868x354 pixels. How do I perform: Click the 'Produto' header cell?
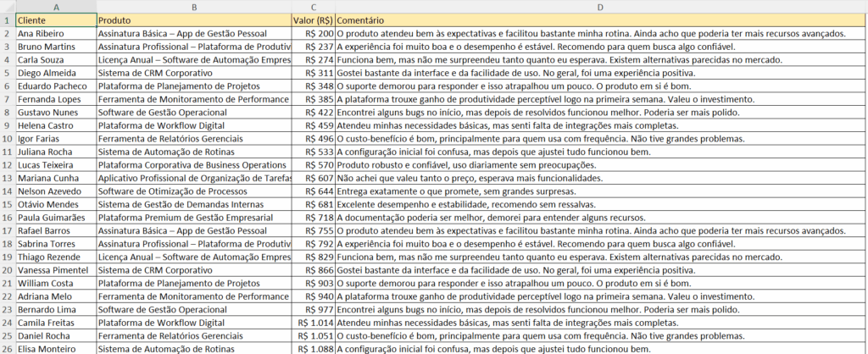tap(194, 20)
